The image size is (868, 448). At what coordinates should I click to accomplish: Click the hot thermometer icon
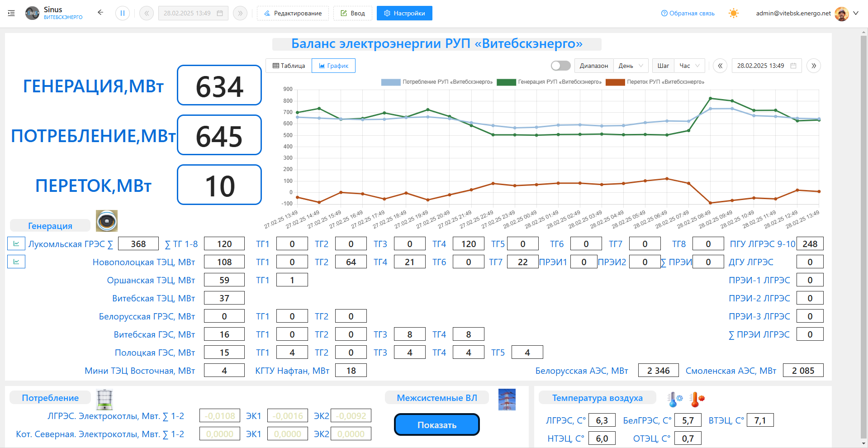[x=697, y=399]
